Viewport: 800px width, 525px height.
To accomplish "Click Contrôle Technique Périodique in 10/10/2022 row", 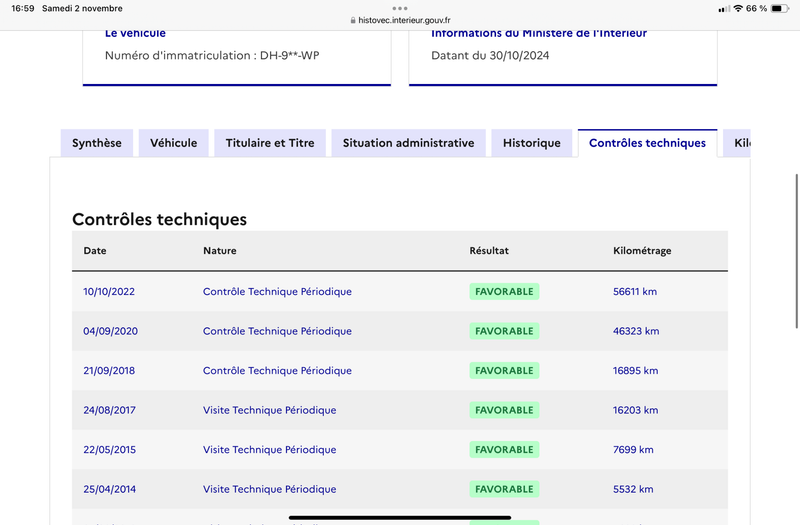I will [278, 291].
